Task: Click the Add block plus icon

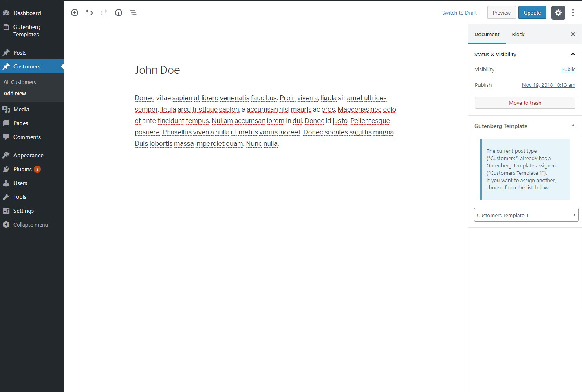Action: pyautogui.click(x=75, y=13)
